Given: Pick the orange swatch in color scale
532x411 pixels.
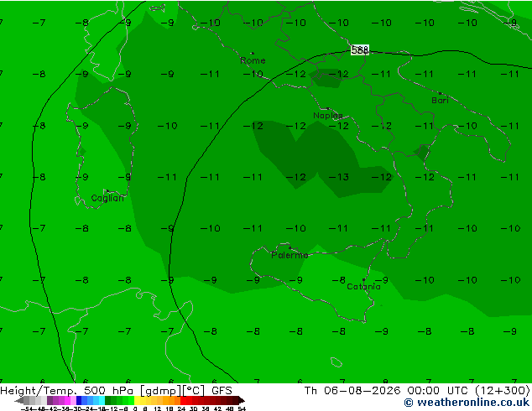Looking at the screenshot, I should [x=171, y=400].
